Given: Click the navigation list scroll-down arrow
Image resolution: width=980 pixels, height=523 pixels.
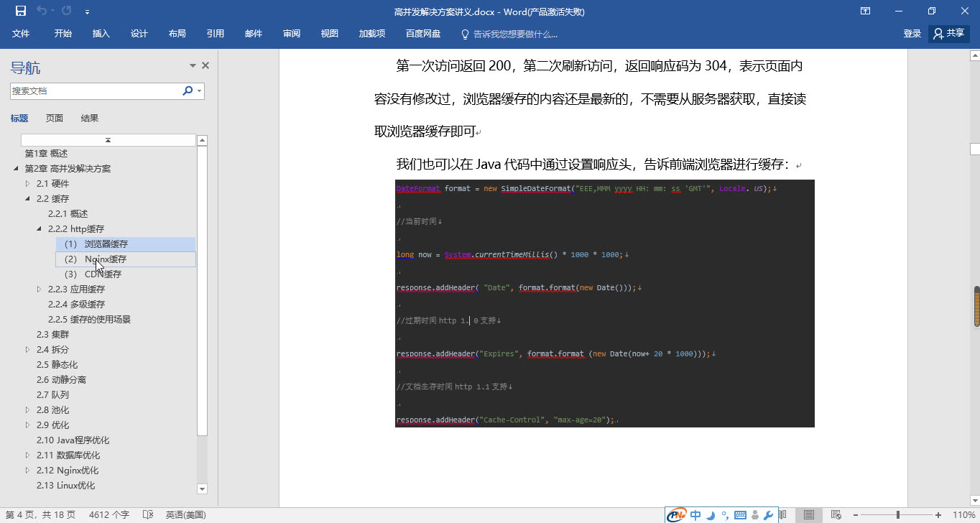Looking at the screenshot, I should [x=203, y=489].
